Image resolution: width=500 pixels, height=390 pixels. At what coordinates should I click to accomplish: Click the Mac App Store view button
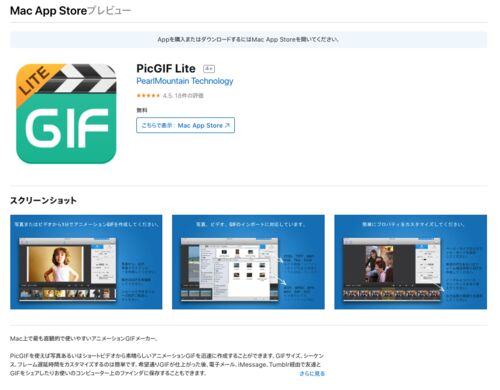coord(185,125)
